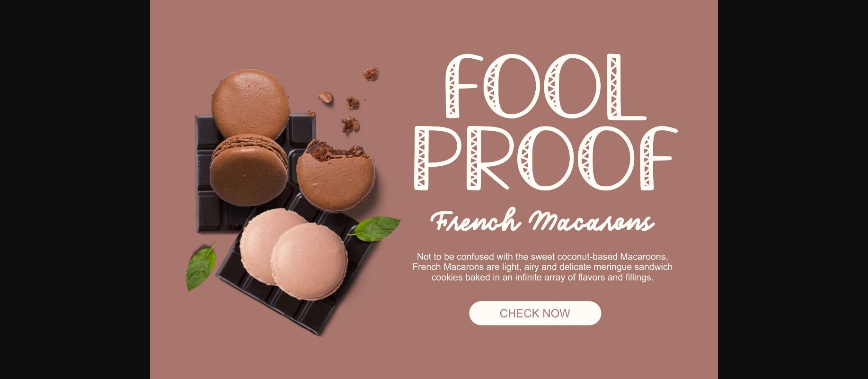Click the CHECK NOW button
The height and width of the screenshot is (379, 868).
pos(535,313)
